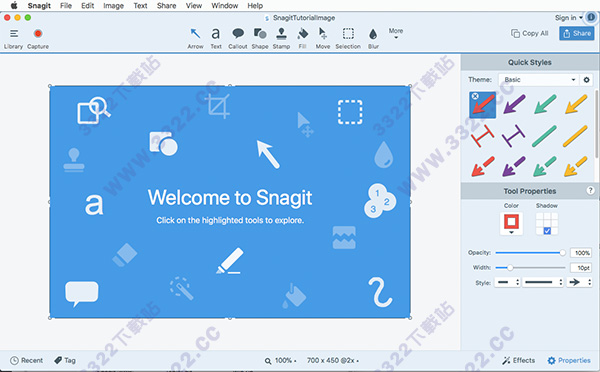Open the Window menu

coord(225,5)
